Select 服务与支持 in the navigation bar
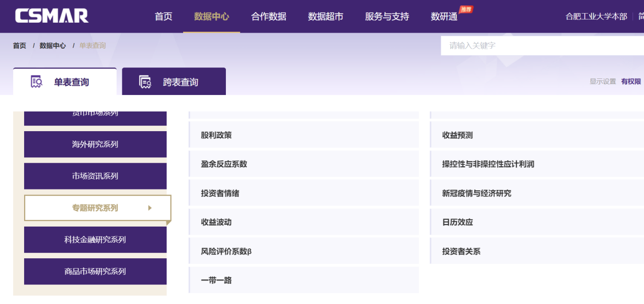Image resolution: width=644 pixels, height=304 pixels. (387, 17)
